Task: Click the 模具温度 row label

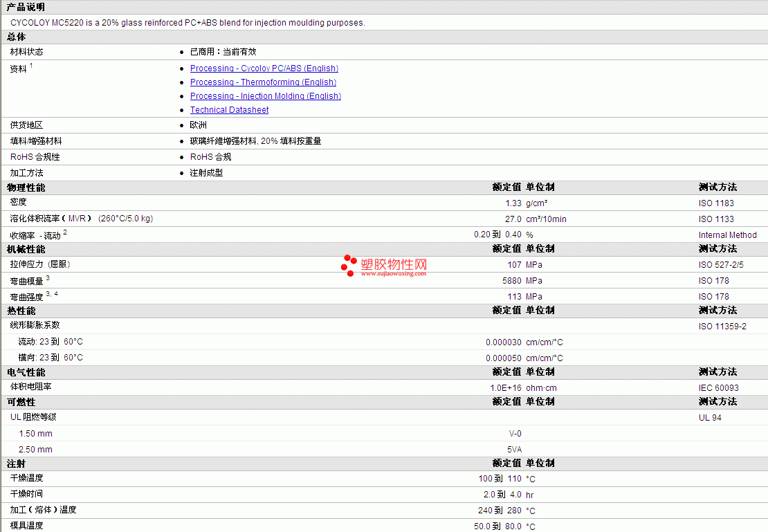Action: pyautogui.click(x=26, y=525)
